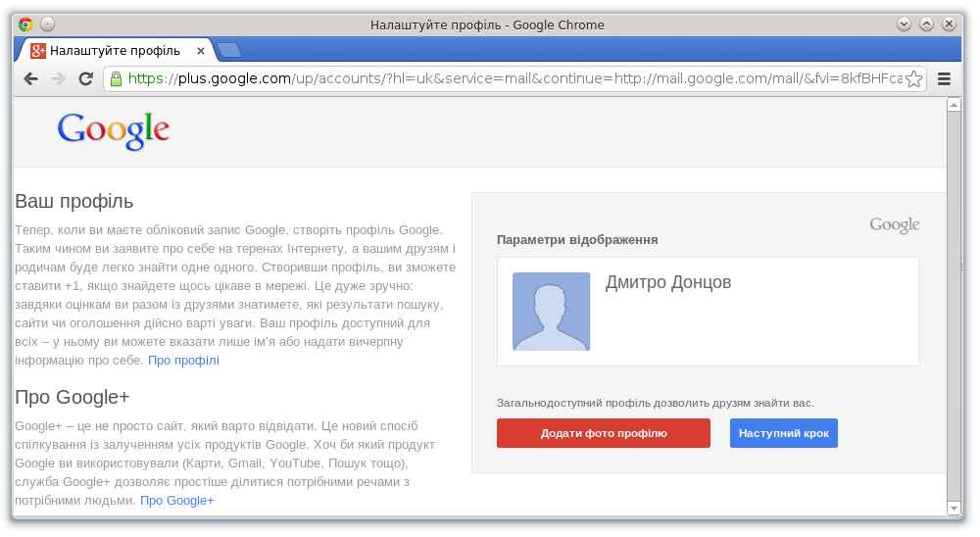Click the round window menu button beside the Chrome logo
The image size is (980, 537).
click(47, 24)
